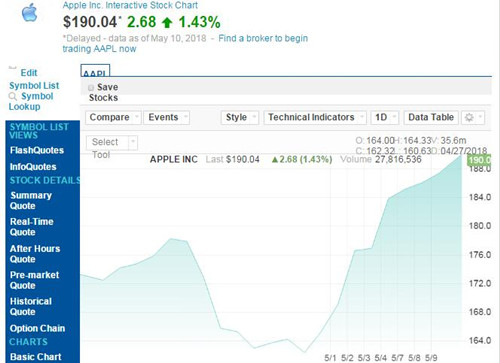Open the Events dropdown
Screen dimensions: 500x363
click(x=167, y=117)
